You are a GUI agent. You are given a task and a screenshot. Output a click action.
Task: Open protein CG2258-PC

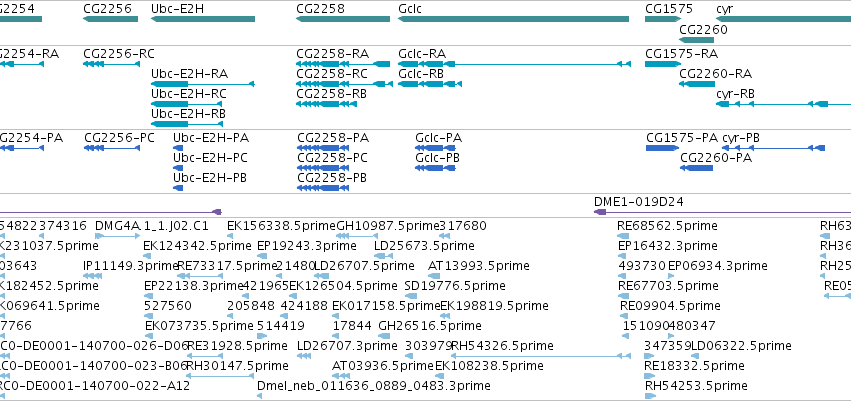pyautogui.click(x=323, y=168)
